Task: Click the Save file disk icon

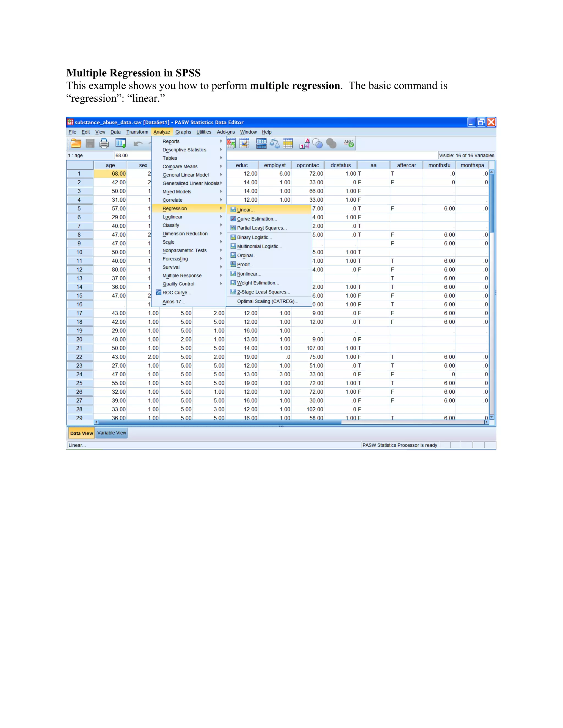Action: (90, 143)
